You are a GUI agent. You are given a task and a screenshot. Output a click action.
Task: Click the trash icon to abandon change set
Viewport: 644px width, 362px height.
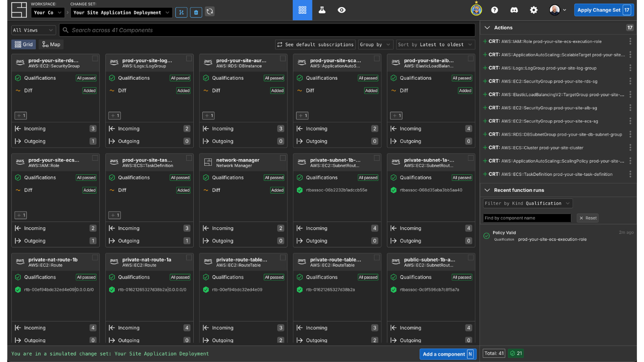[196, 12]
